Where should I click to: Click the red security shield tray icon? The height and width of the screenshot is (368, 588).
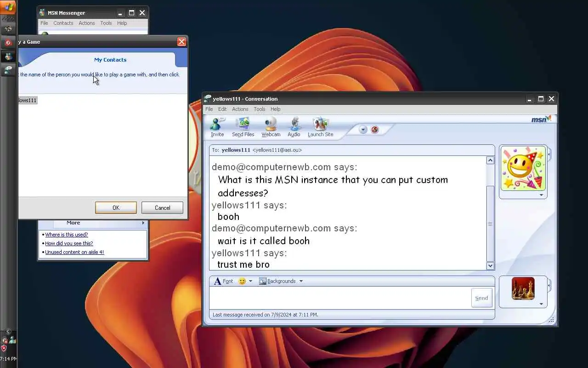[x=4, y=348]
